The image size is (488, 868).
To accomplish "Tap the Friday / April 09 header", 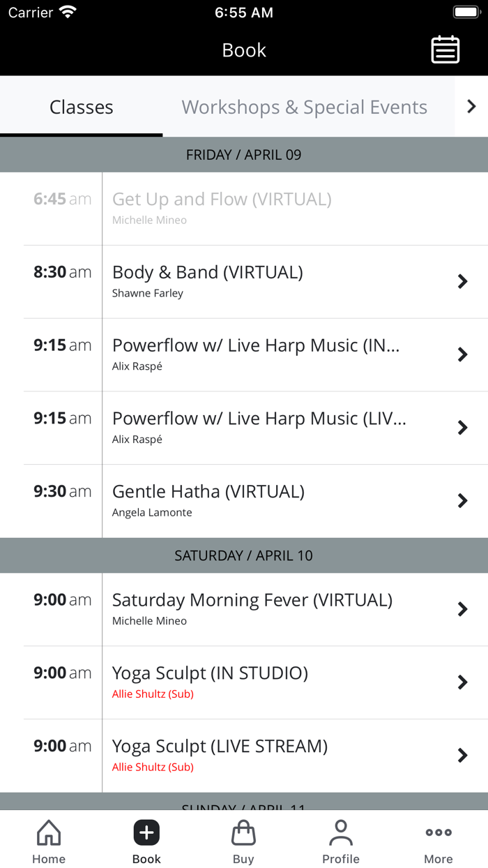I will (x=244, y=155).
